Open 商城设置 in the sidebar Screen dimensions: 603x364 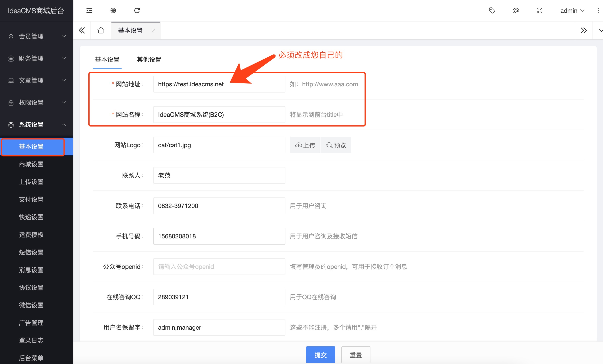click(31, 164)
